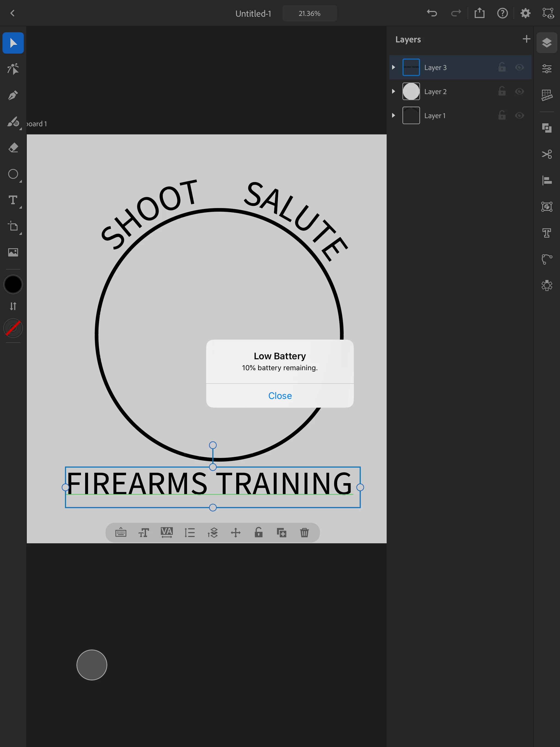Image resolution: width=560 pixels, height=747 pixels.
Task: Select the Eraser tool
Action: point(13,148)
